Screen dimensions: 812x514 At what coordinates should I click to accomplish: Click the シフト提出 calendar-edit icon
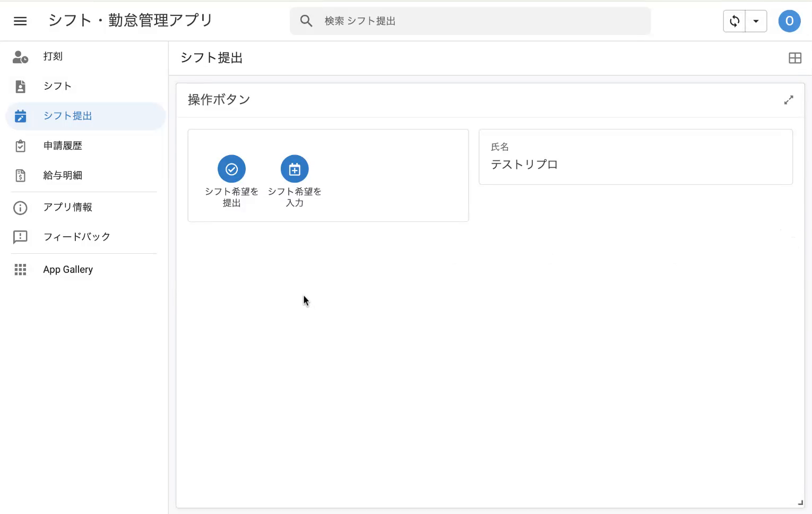coord(20,116)
